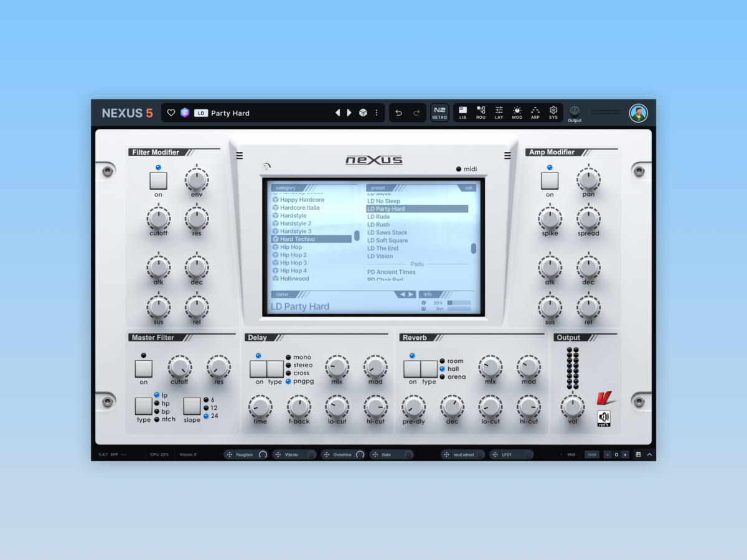Click left arrow in the name bar
The width and height of the screenshot is (747, 560).
pos(403,294)
